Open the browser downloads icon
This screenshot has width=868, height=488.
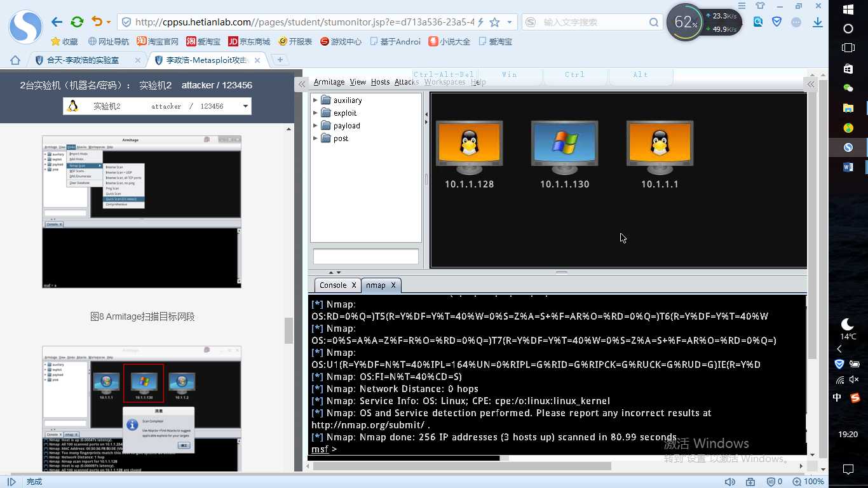pos(818,22)
